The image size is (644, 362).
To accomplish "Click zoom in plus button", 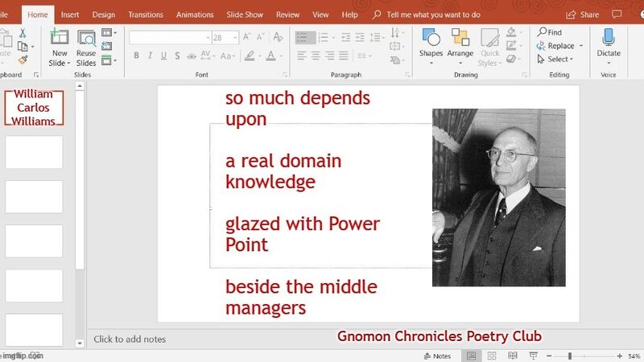I will (619, 356).
